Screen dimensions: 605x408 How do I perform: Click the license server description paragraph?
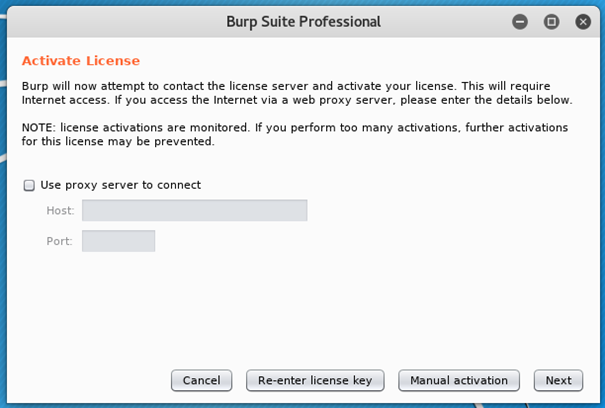(x=297, y=94)
